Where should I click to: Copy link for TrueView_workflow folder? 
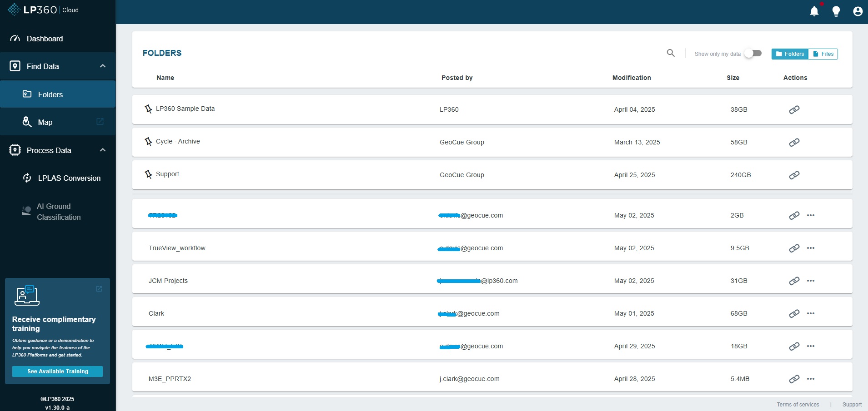(794, 248)
